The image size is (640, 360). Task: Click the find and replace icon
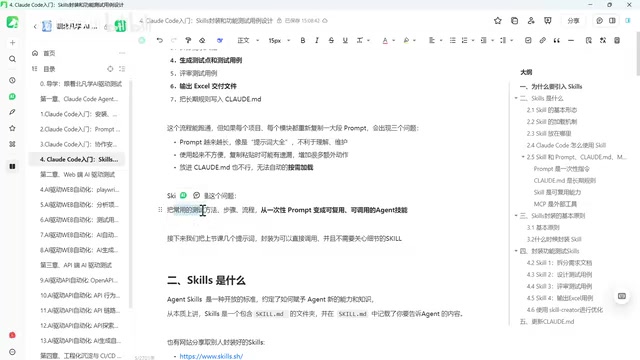pos(589,40)
